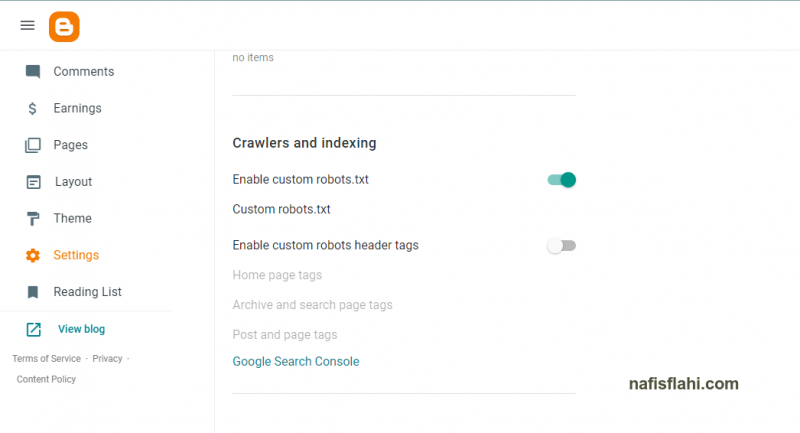The height and width of the screenshot is (433, 800).
Task: Open the View blog link
Action: point(81,329)
